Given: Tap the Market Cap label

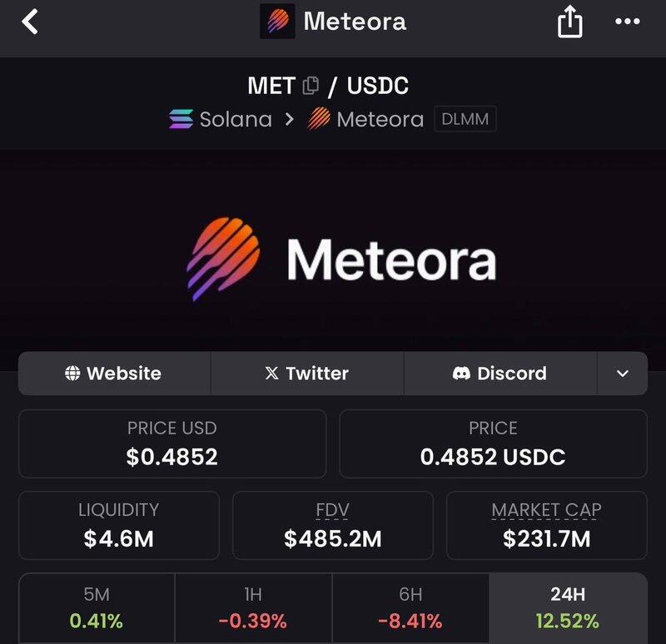Looking at the screenshot, I should click(x=546, y=510).
